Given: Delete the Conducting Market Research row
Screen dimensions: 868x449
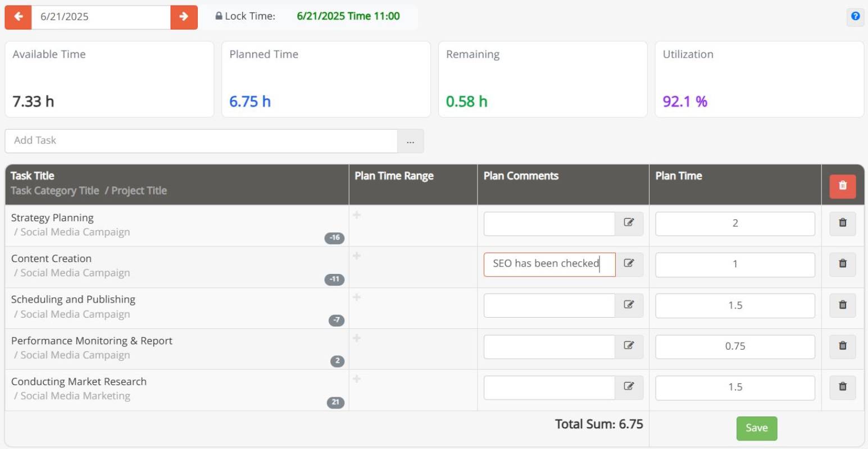Looking at the screenshot, I should (842, 387).
